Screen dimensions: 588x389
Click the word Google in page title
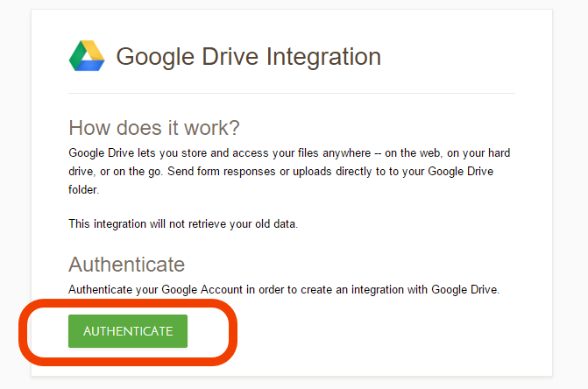[x=155, y=57]
